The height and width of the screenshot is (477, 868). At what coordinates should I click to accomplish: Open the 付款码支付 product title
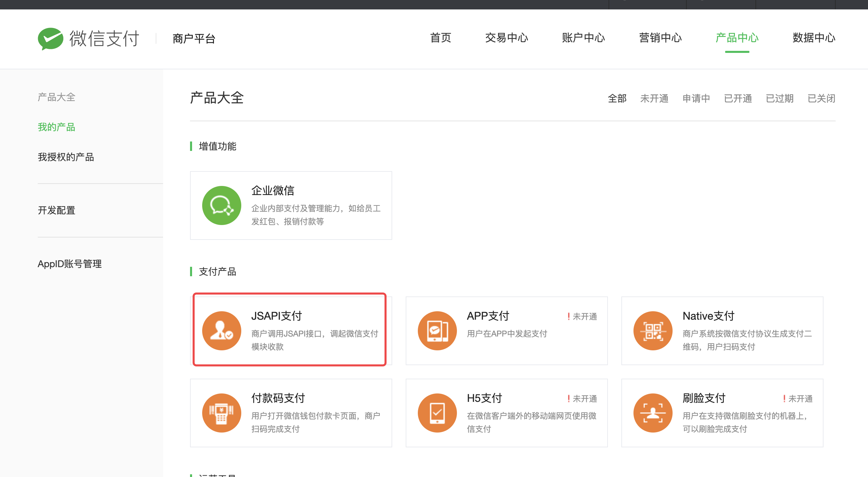278,398
